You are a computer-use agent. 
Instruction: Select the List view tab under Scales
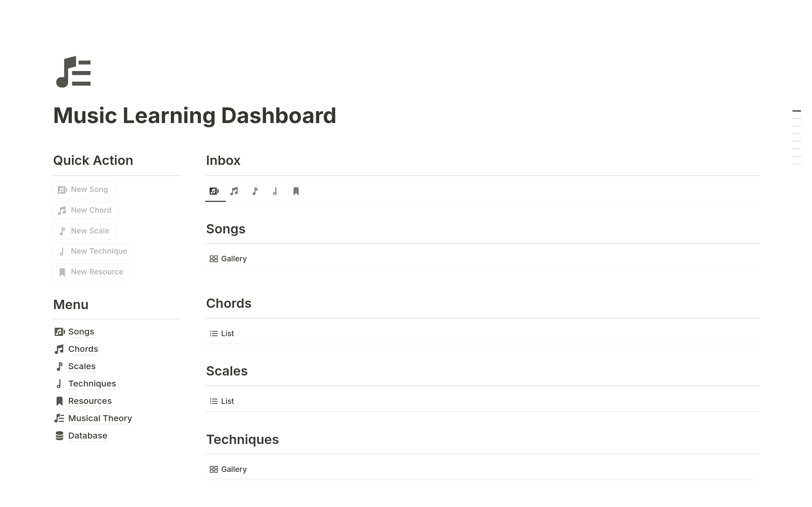point(222,401)
